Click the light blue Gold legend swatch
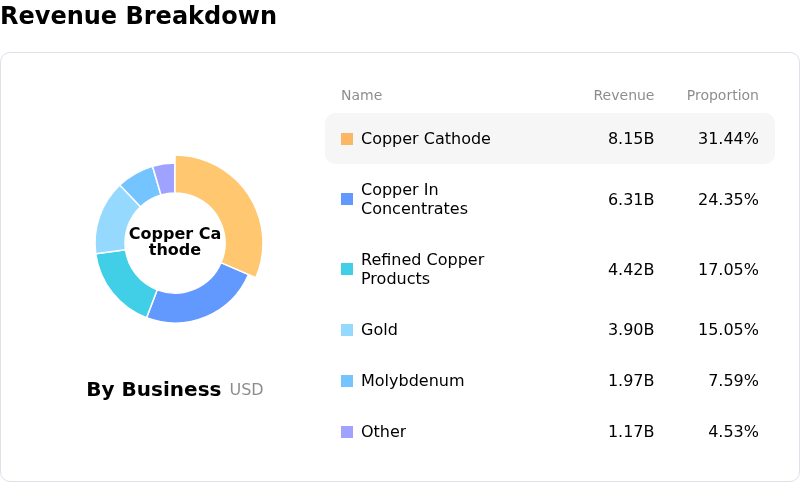800x482 pixels. [347, 330]
